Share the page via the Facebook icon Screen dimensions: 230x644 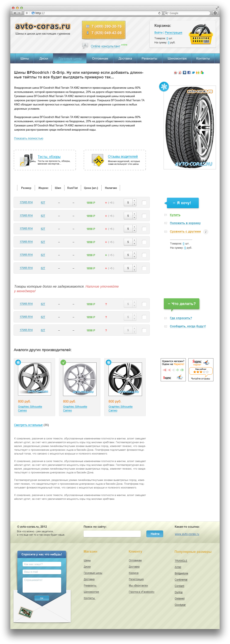tap(189, 73)
